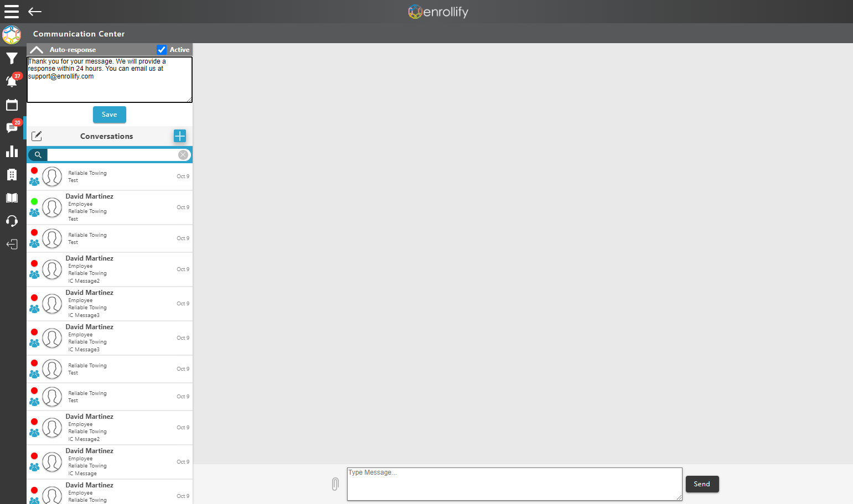Add a new conversation with plus icon

180,136
